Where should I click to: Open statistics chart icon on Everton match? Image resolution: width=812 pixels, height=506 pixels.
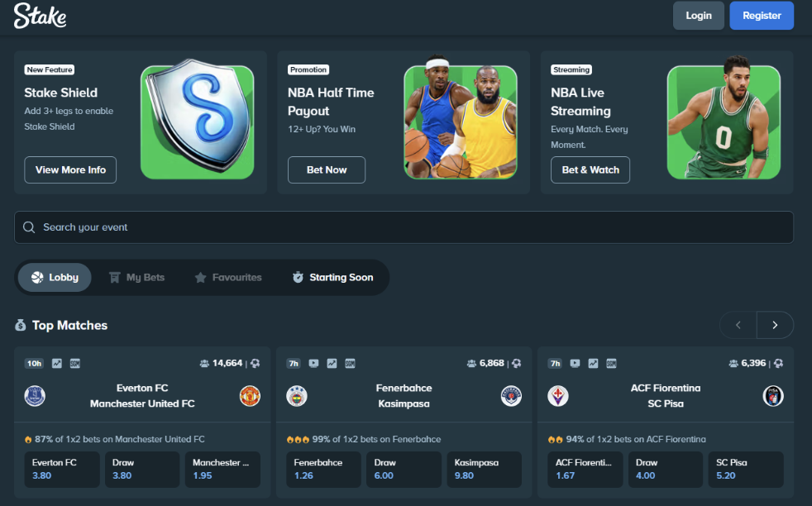(x=57, y=363)
